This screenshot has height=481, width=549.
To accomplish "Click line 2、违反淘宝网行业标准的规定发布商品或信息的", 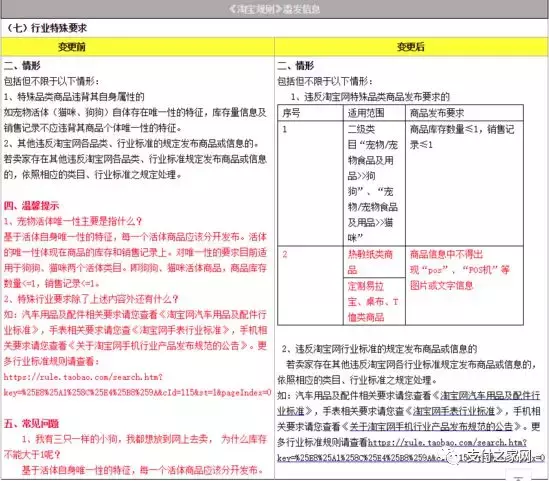I will click(x=380, y=349).
